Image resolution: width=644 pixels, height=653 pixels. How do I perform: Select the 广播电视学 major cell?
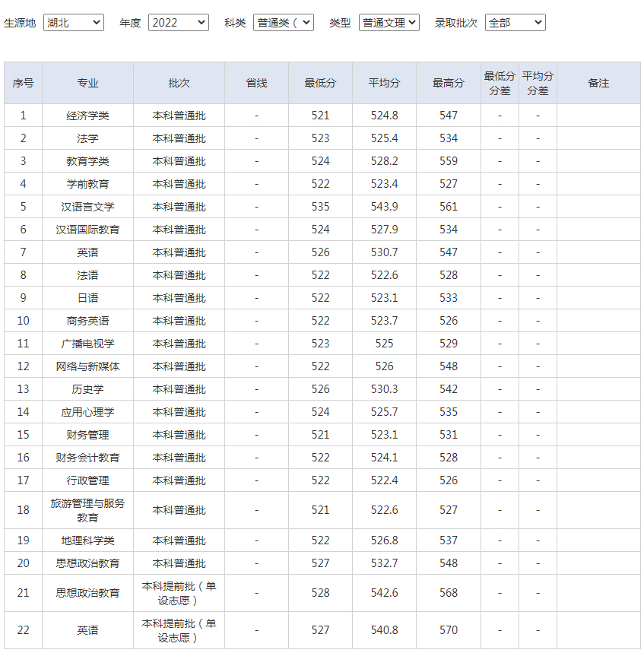tap(87, 344)
